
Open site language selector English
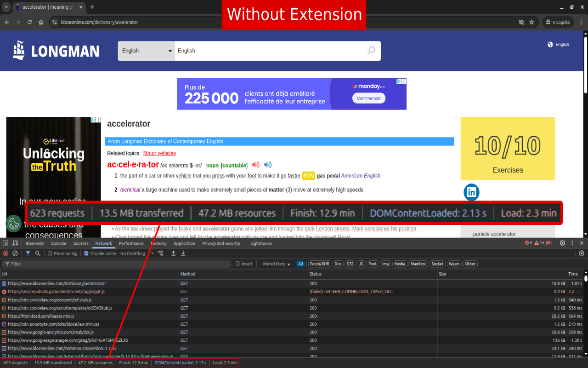click(x=558, y=45)
